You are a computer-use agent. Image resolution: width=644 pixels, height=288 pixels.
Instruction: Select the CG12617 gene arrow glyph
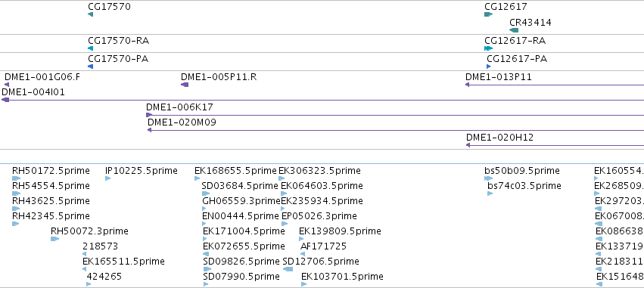pyautogui.click(x=488, y=14)
